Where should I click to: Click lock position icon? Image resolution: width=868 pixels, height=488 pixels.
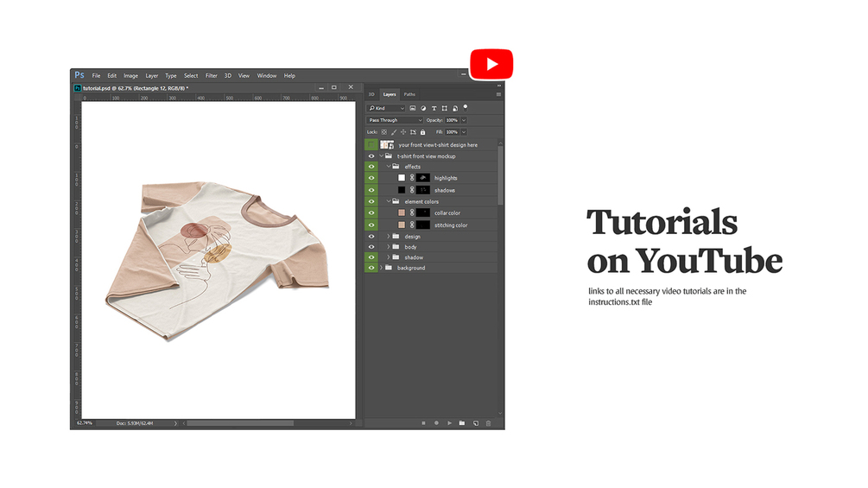(403, 132)
